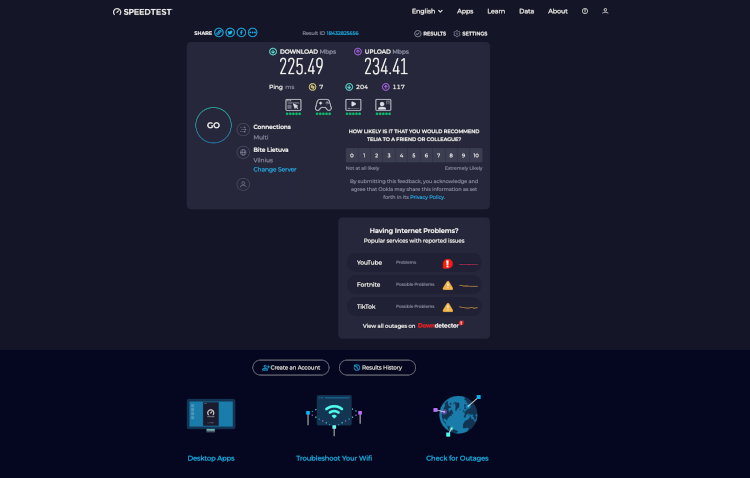Click the download speed value 225.49
750x478 pixels.
[x=301, y=67]
